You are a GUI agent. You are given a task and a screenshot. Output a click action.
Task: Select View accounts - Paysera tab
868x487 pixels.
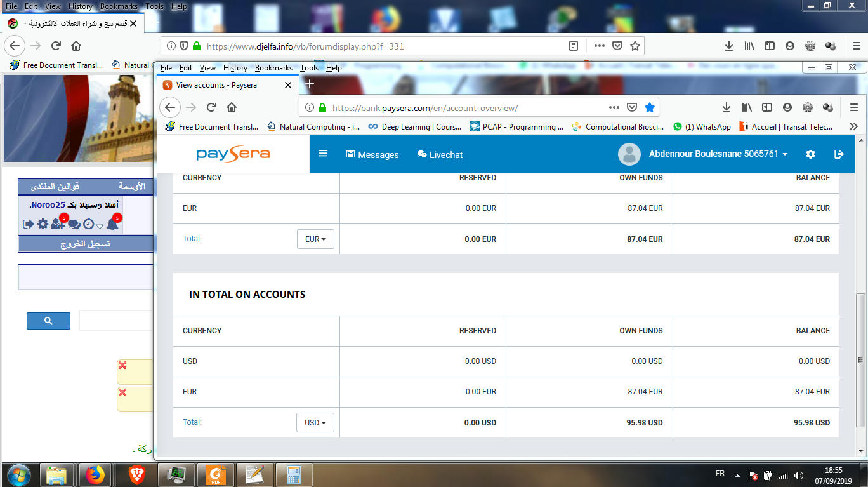227,84
